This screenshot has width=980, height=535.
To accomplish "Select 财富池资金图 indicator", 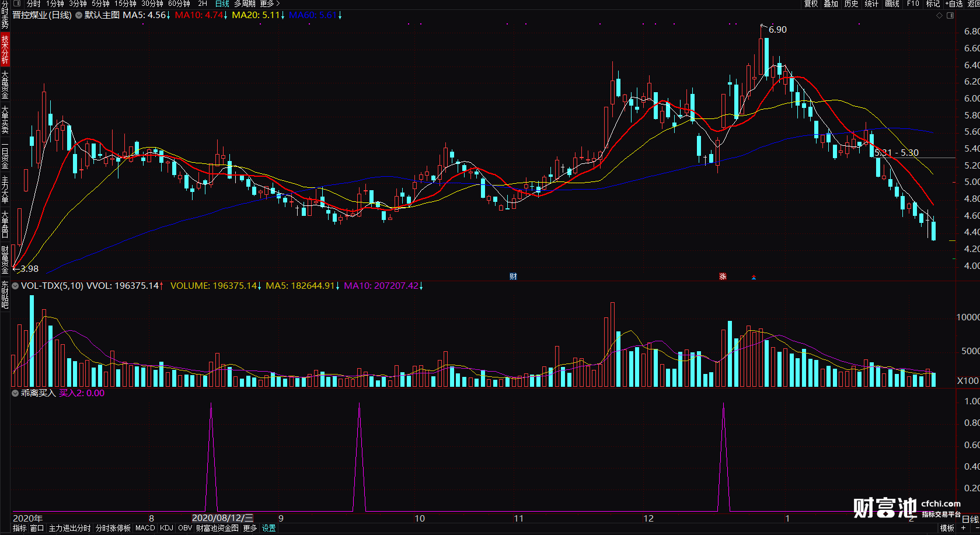I will (217, 528).
